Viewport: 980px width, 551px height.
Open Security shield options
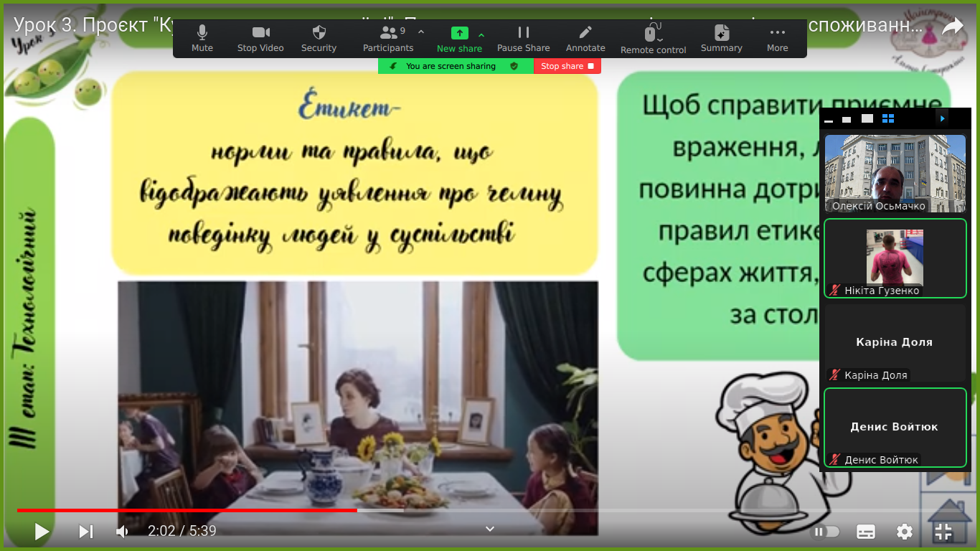coord(319,33)
